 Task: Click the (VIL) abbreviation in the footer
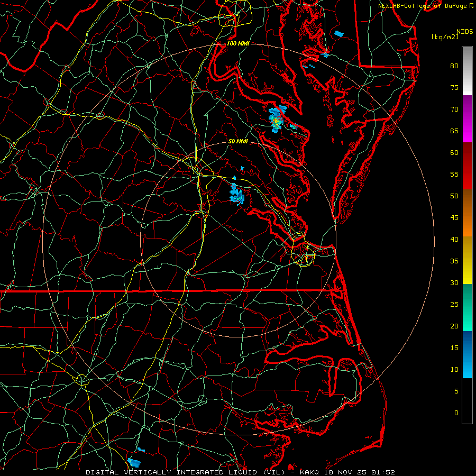tap(274, 472)
